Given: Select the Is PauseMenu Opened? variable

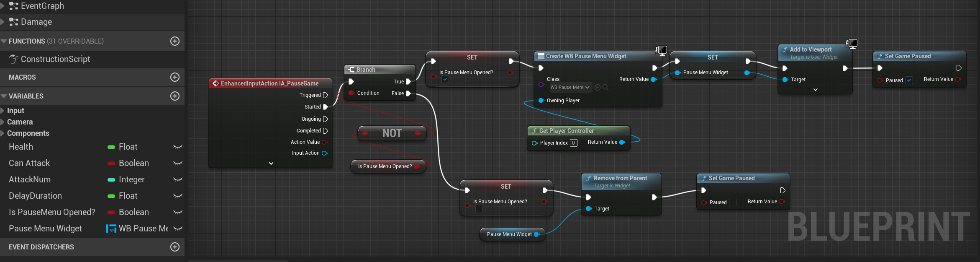Looking at the screenshot, I should pyautogui.click(x=52, y=212).
